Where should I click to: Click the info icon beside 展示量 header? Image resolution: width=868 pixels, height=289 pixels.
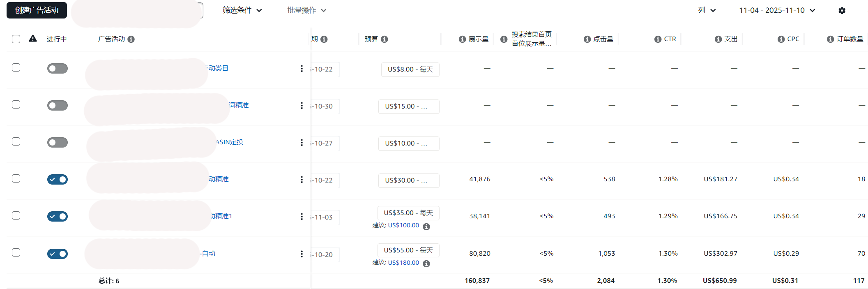click(463, 39)
